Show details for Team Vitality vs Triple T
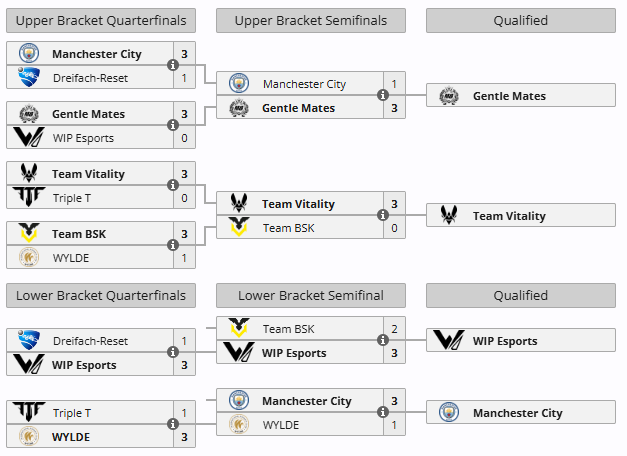The image size is (627, 456). pos(173,186)
